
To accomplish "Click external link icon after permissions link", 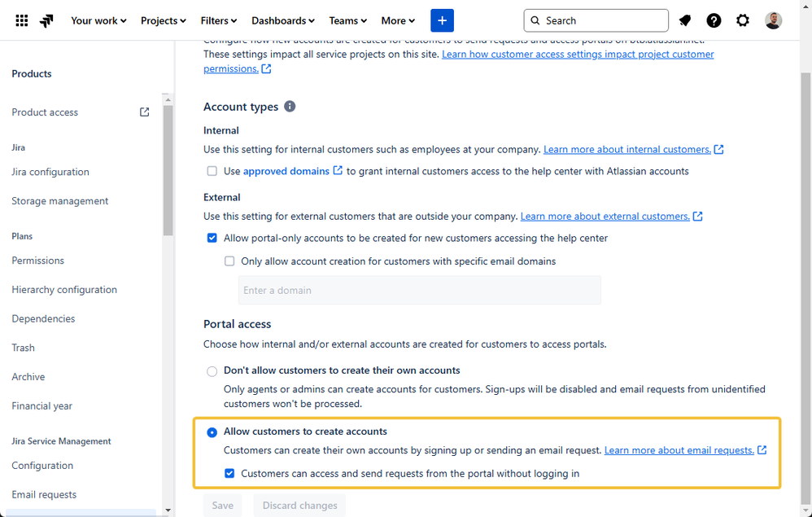I will tap(266, 68).
